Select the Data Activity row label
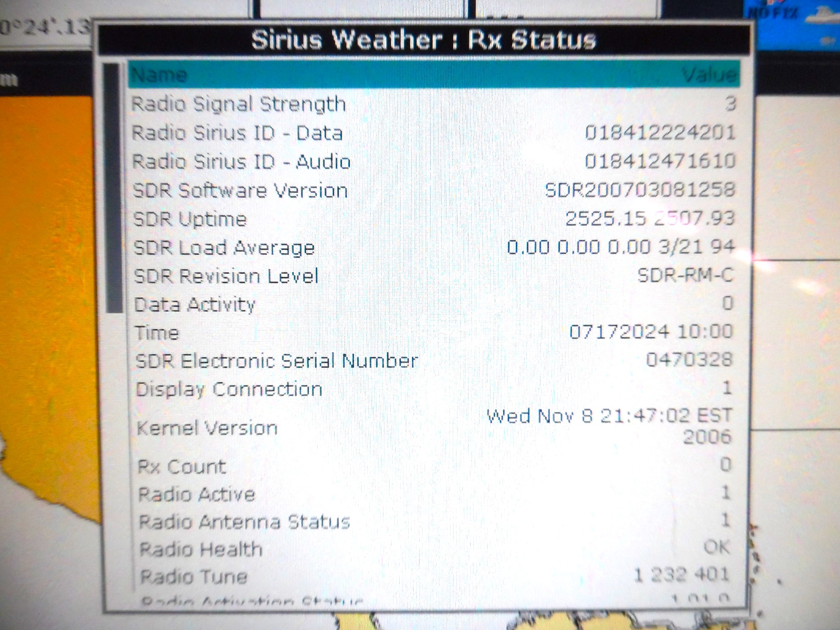 [195, 305]
